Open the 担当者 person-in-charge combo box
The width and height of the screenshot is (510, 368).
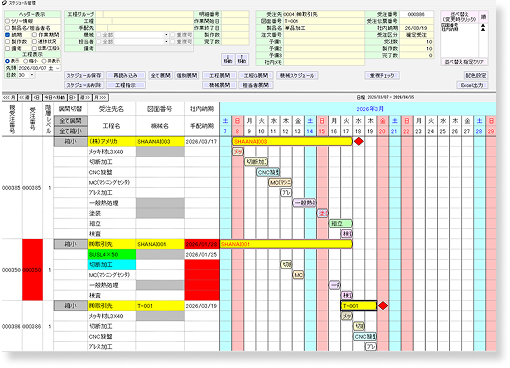tap(166, 42)
